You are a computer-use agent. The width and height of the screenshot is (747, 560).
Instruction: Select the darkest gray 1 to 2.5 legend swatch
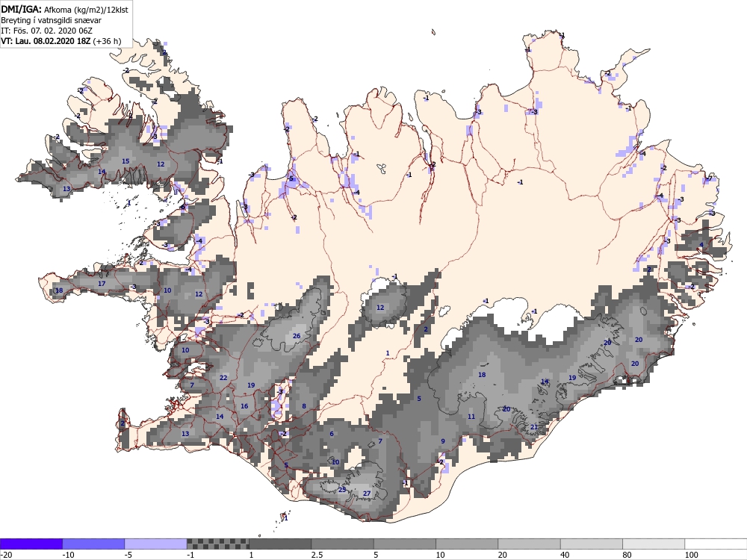(280, 544)
